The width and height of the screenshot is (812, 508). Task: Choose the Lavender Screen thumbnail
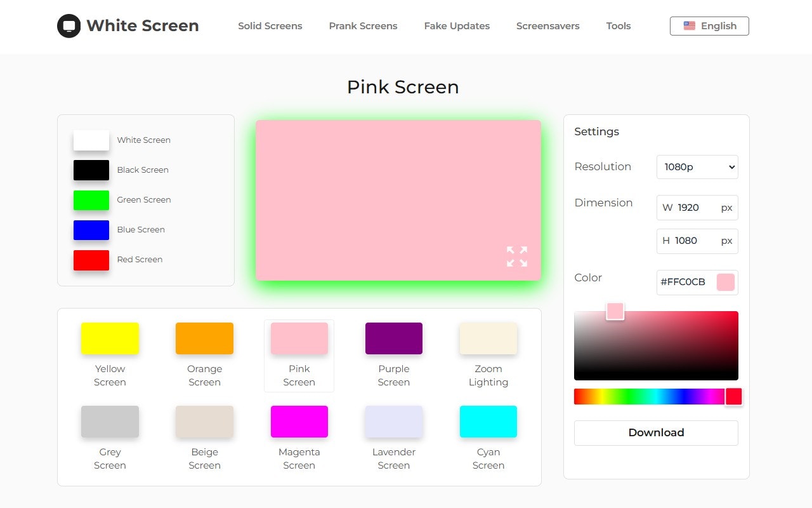click(x=394, y=422)
